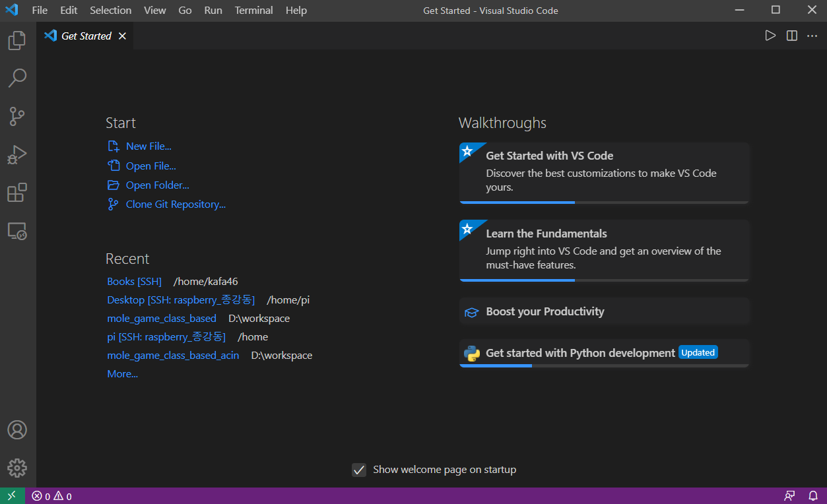Click progress bar under Python development walkthrough
This screenshot has width=827, height=504.
coord(605,365)
